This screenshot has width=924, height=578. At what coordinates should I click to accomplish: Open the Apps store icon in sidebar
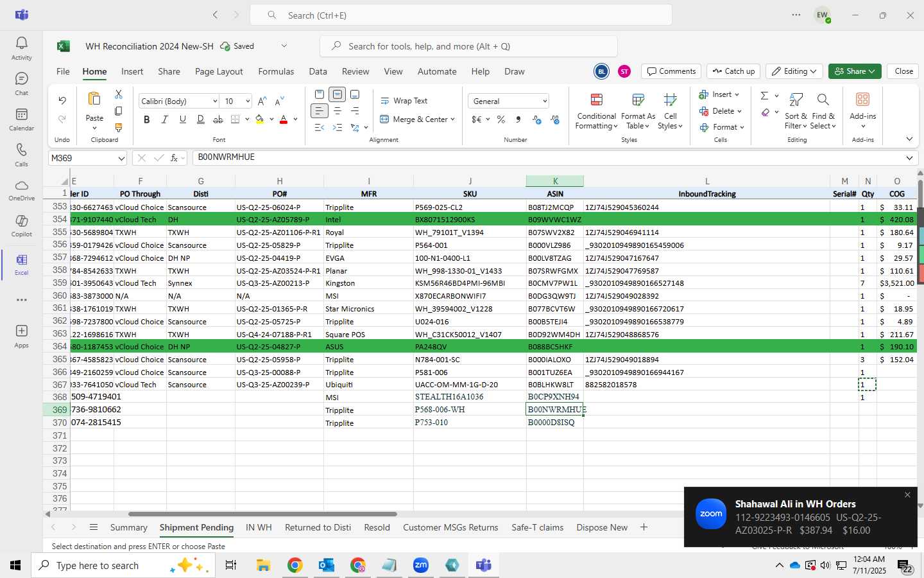point(21,335)
